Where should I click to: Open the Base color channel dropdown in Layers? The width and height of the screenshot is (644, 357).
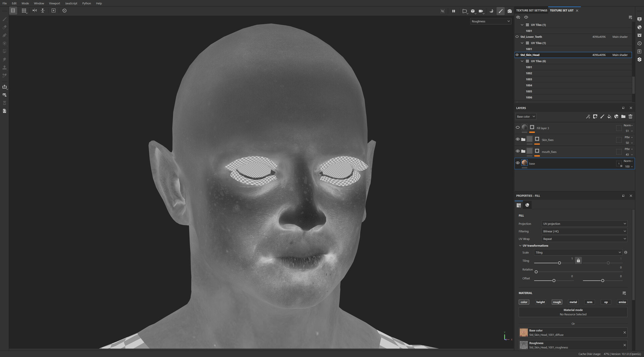(x=526, y=117)
